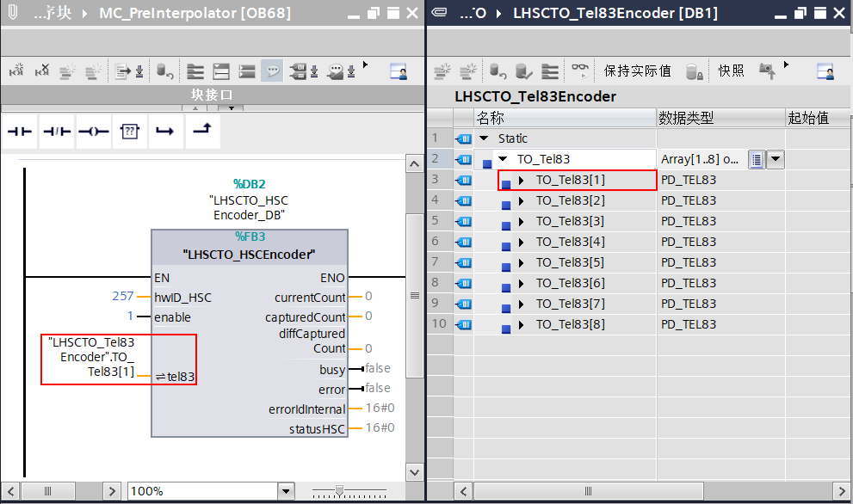Open the Array data type dropdown

776,159
